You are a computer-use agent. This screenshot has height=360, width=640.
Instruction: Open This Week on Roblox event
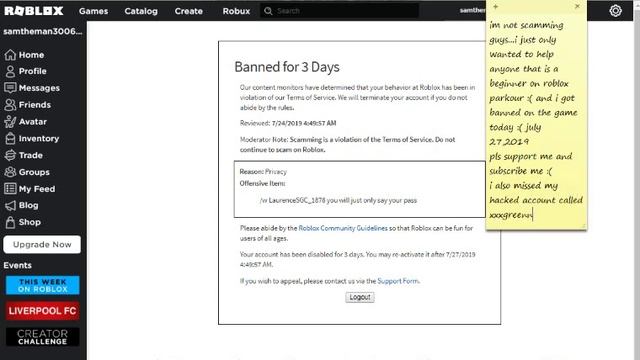pyautogui.click(x=42, y=285)
